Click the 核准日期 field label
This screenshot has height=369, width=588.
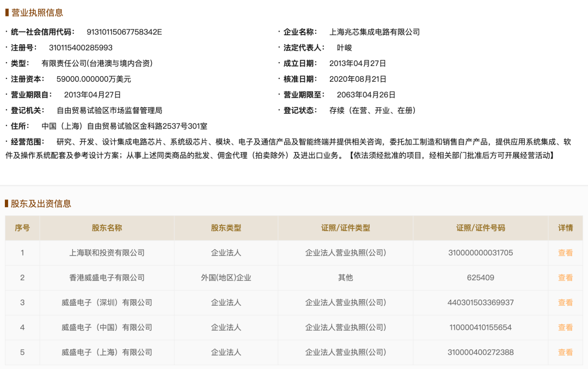click(300, 79)
